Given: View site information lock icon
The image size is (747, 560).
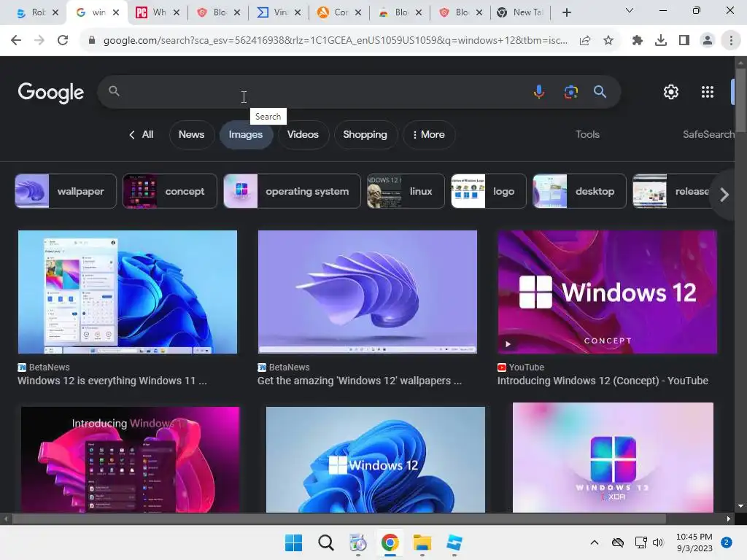Looking at the screenshot, I should pos(92,41).
